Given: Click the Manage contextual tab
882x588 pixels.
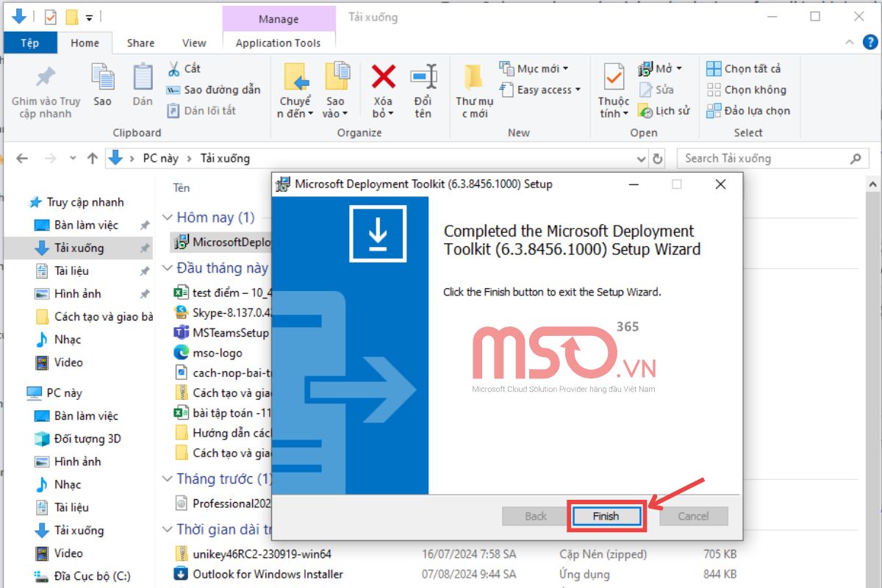Looking at the screenshot, I should pyautogui.click(x=279, y=19).
